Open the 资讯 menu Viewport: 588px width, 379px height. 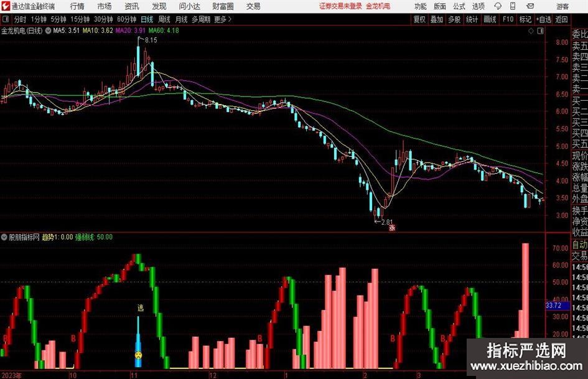click(x=132, y=6)
